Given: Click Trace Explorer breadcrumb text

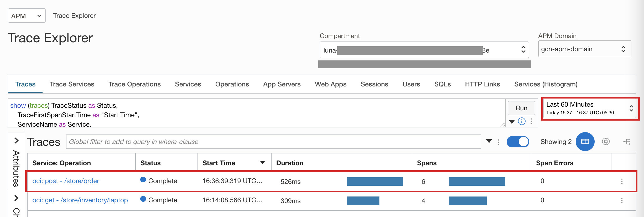Looking at the screenshot, I should (74, 16).
